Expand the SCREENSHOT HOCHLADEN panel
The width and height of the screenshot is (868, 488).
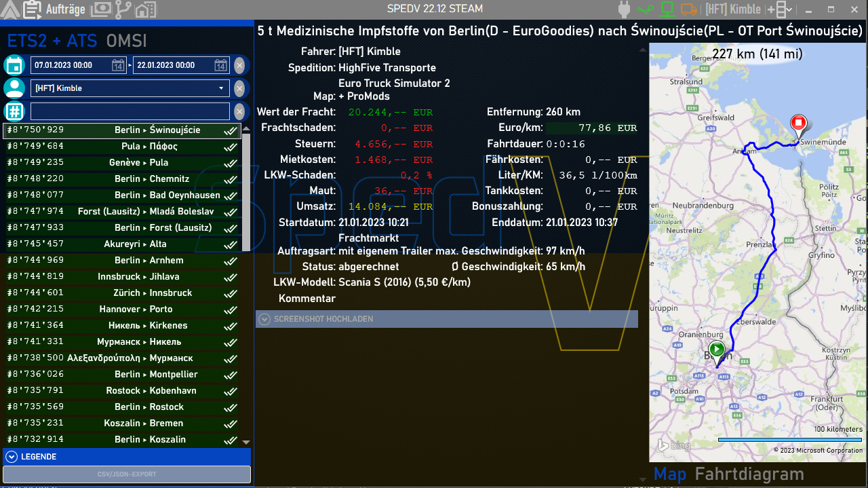tap(447, 319)
